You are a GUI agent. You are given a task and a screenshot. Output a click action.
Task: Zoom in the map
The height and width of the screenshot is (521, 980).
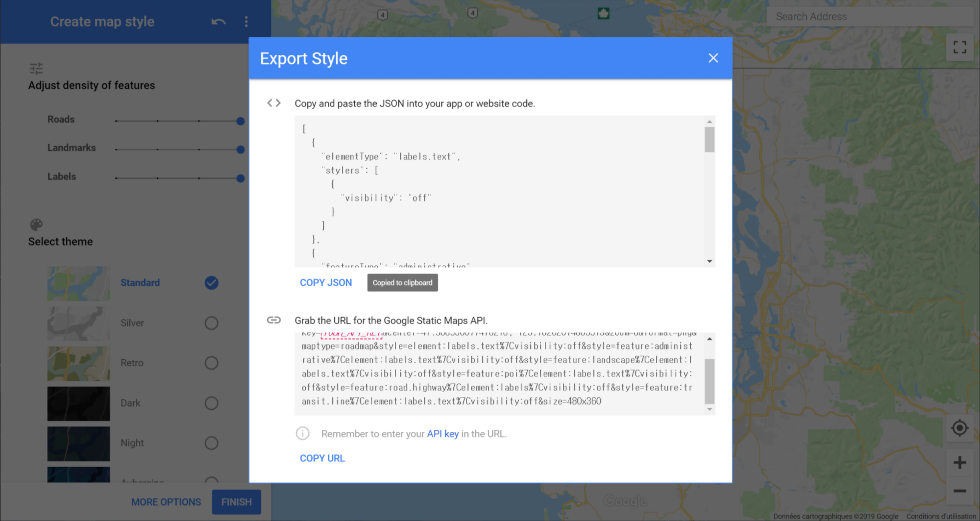[x=959, y=462]
